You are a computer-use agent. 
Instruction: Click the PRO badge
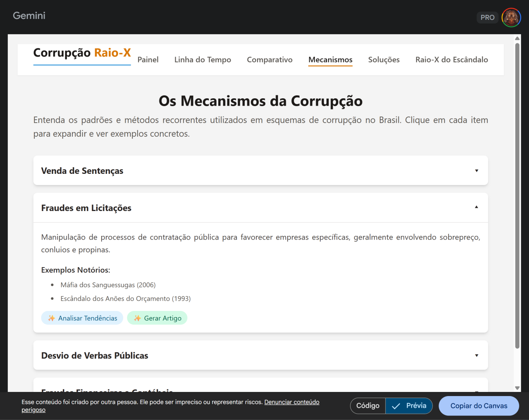(487, 18)
